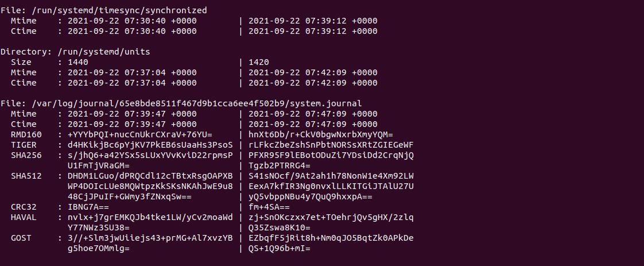This screenshot has height=266, width=644.
Task: Click the old CRC32 value IBNG7A==
Action: click(88, 207)
